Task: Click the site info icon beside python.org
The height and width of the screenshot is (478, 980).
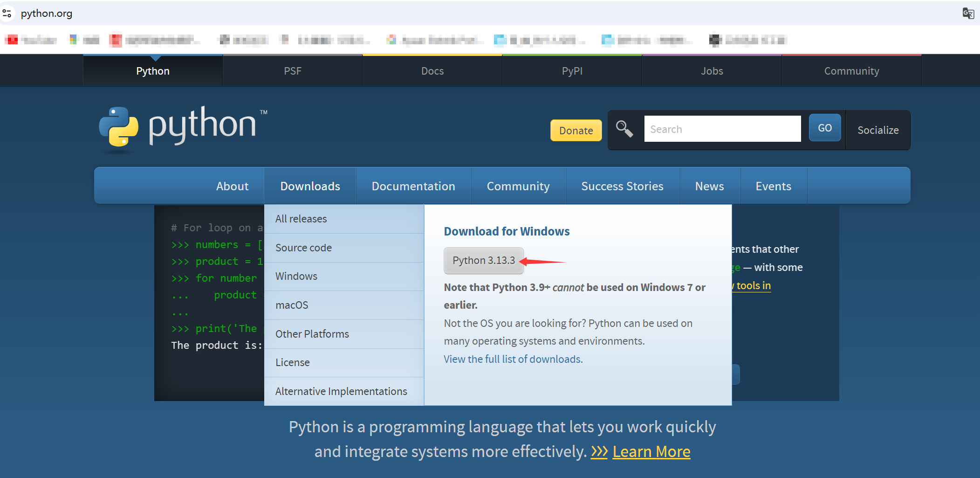Action: (x=7, y=13)
